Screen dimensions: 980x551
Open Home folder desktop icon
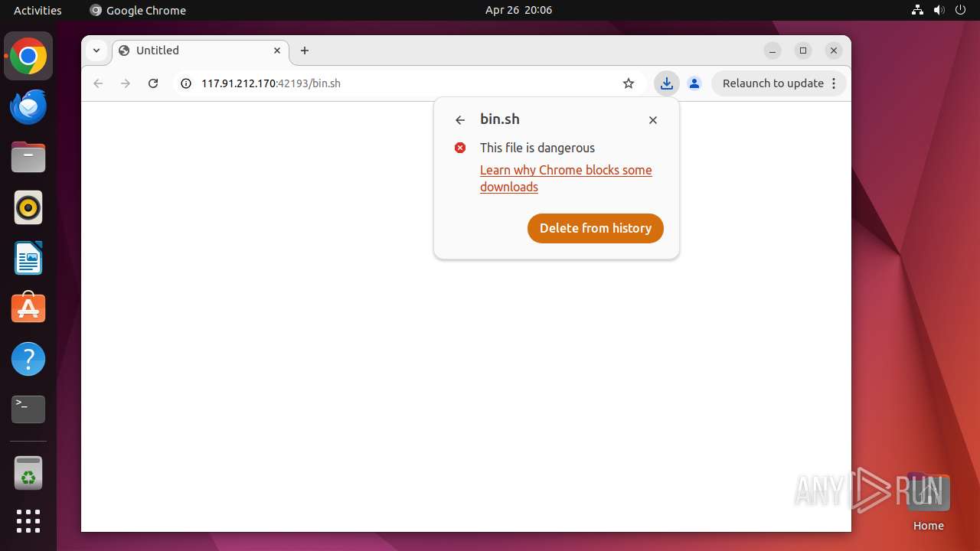pos(928,502)
